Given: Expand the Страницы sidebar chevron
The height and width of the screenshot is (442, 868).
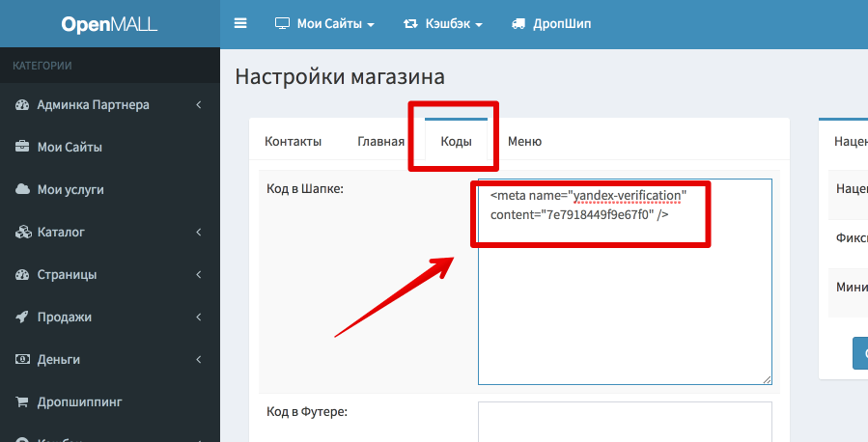Looking at the screenshot, I should (198, 274).
